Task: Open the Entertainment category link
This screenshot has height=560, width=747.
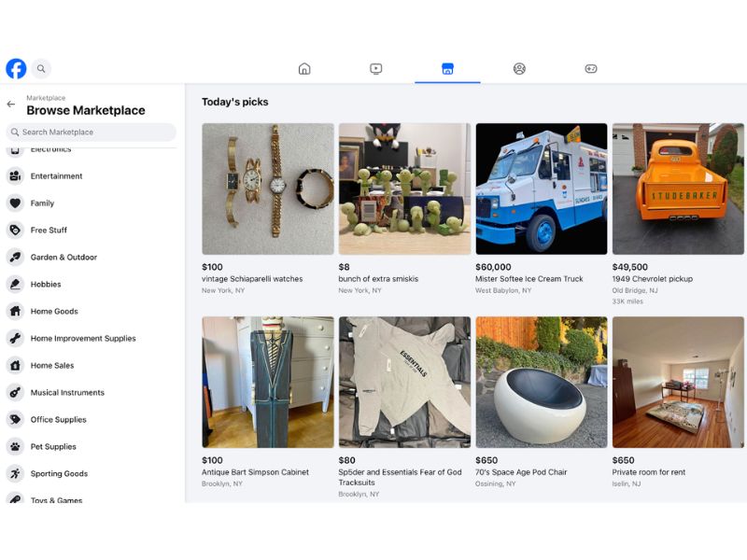Action: (x=56, y=176)
